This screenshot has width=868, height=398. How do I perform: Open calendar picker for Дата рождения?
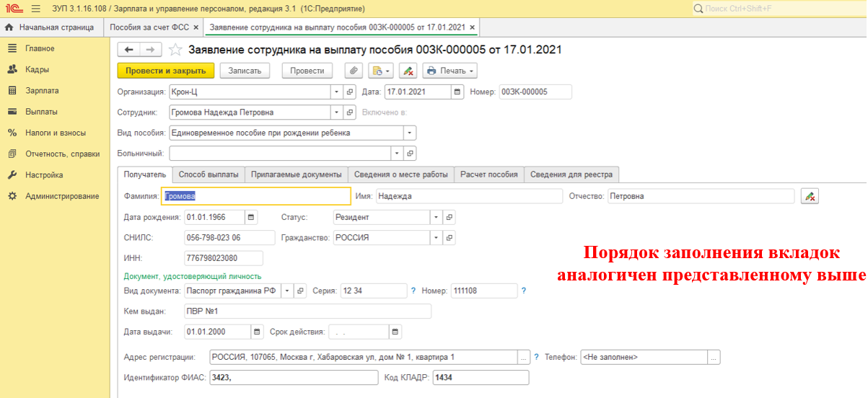(250, 217)
